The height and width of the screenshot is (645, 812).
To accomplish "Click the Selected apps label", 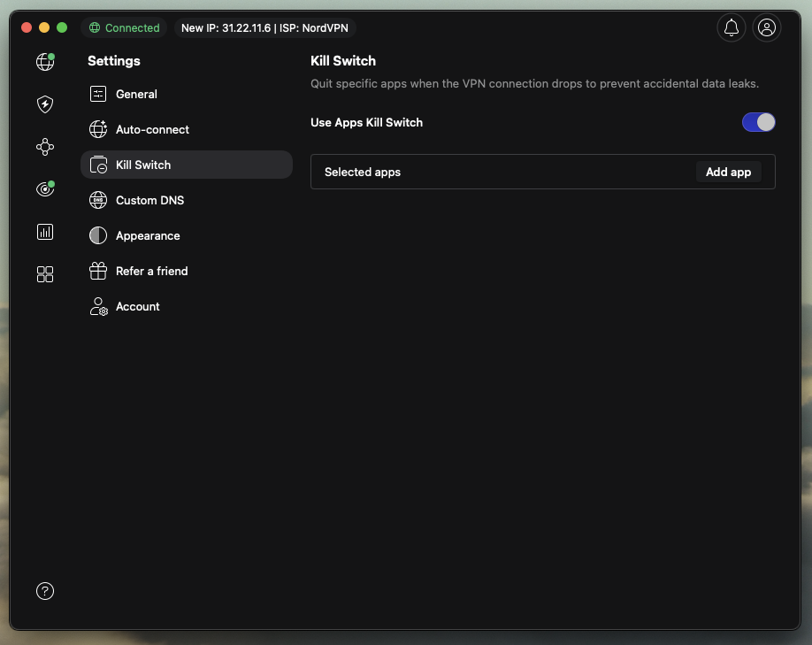I will tap(363, 172).
